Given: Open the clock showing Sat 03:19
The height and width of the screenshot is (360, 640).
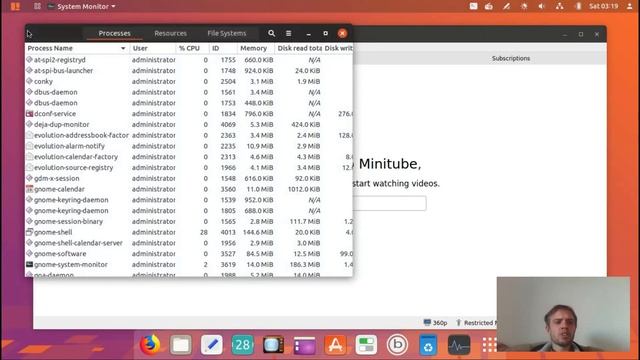Looking at the screenshot, I should 603,7.
